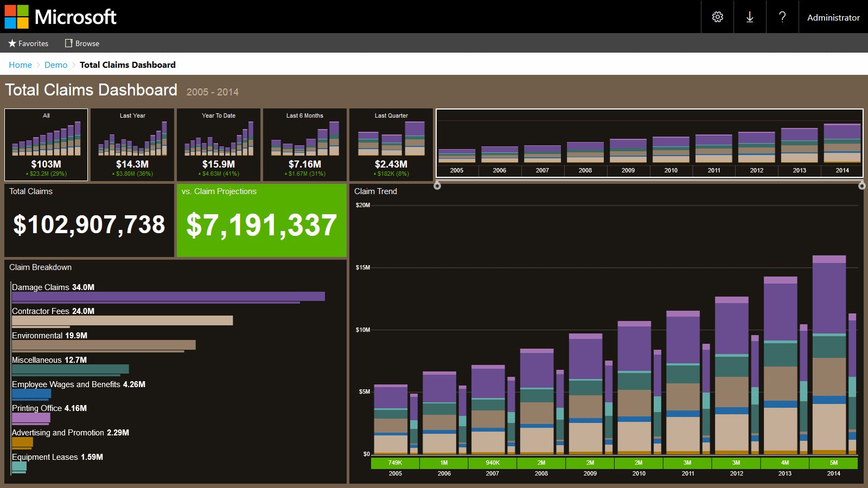Screen dimensions: 868x488
Task: Click the Advertising and Promotion orange bar
Action: [22, 441]
